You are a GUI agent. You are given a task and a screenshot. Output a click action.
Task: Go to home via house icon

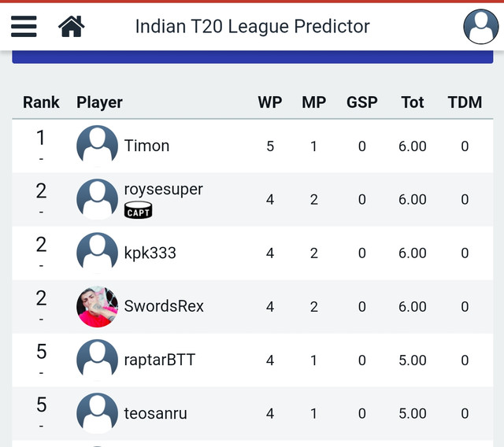[x=72, y=26]
